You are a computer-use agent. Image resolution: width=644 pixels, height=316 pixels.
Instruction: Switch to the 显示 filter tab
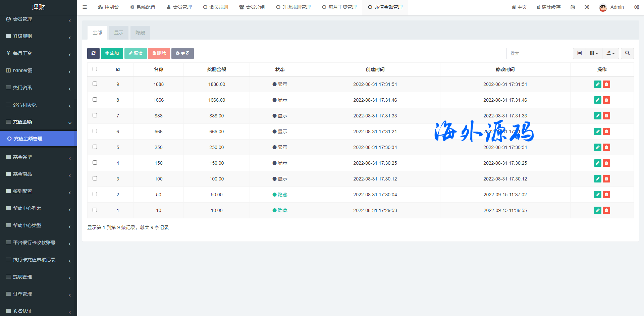coord(119,33)
